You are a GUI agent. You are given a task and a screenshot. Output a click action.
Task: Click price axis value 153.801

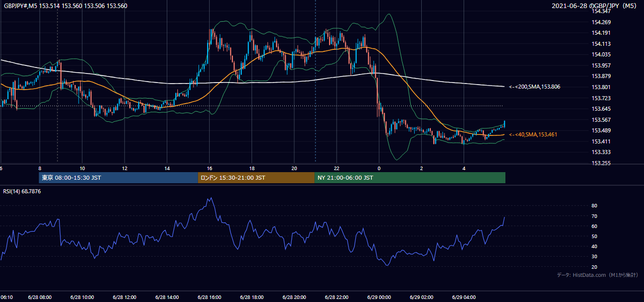pos(601,87)
